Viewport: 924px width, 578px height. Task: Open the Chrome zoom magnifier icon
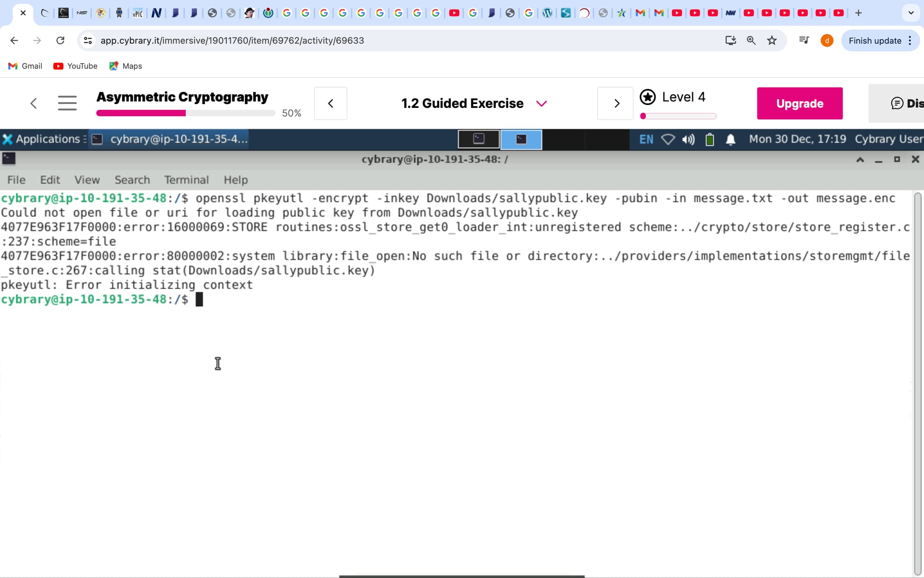(x=751, y=40)
